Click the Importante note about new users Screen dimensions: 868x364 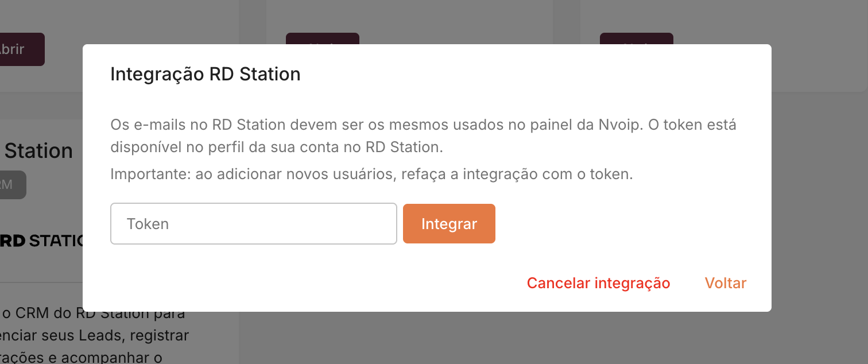click(371, 174)
